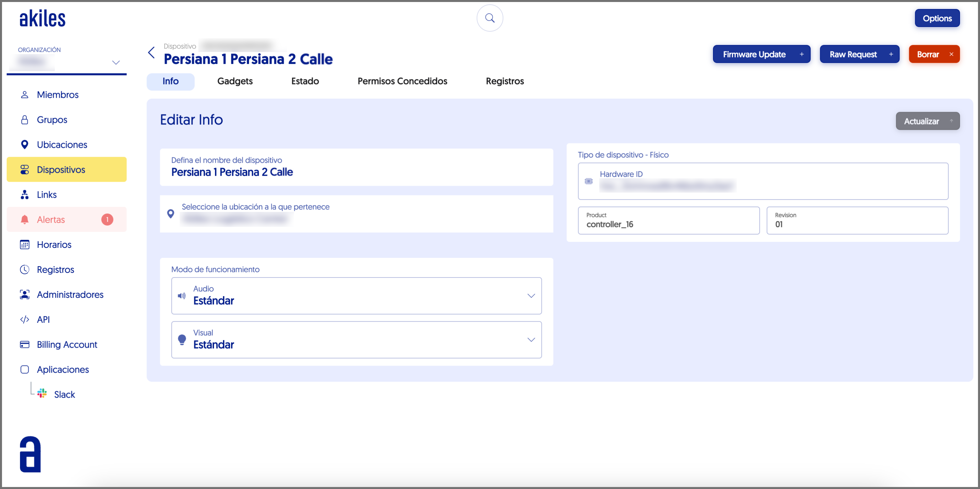Image resolution: width=980 pixels, height=489 pixels.
Task: Click the API code brackets icon
Action: [24, 320]
